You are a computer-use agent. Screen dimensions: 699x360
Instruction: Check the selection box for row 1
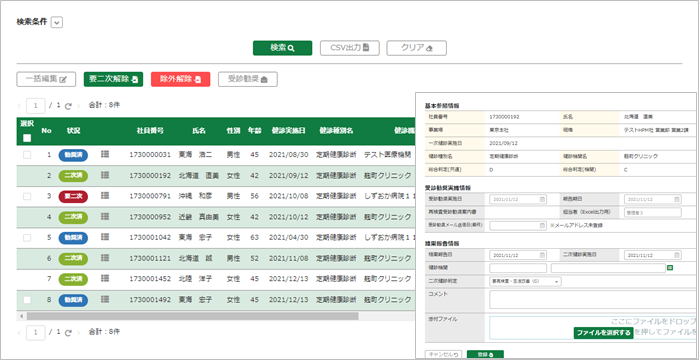coord(27,155)
